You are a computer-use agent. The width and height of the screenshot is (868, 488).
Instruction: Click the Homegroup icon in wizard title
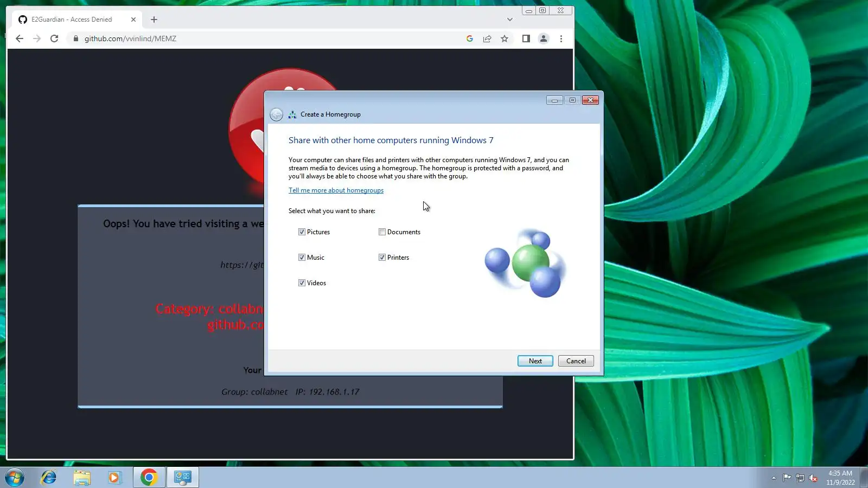(x=292, y=114)
